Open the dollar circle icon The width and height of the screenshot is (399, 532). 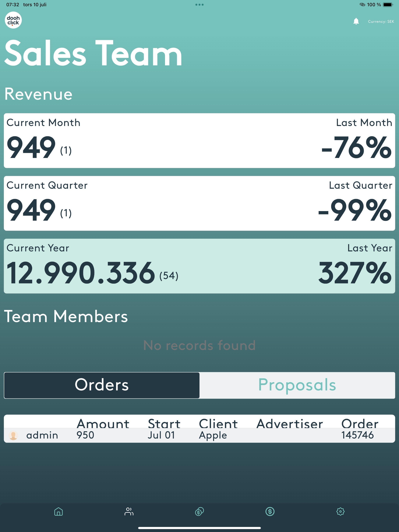270,512
